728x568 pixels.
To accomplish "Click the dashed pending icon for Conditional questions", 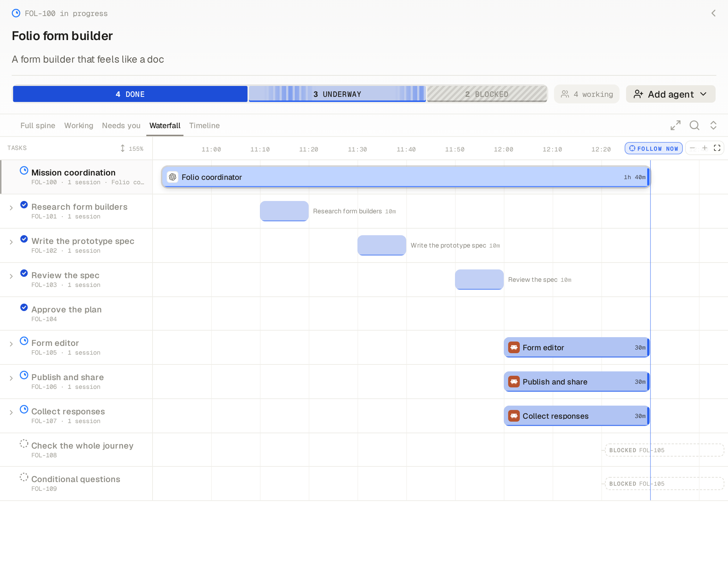I will click(x=24, y=477).
